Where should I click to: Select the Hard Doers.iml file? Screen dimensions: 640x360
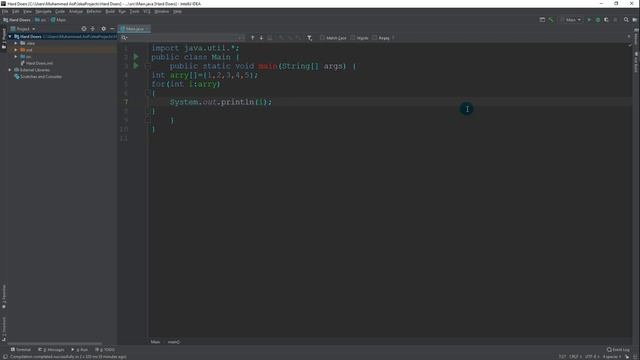pos(37,63)
